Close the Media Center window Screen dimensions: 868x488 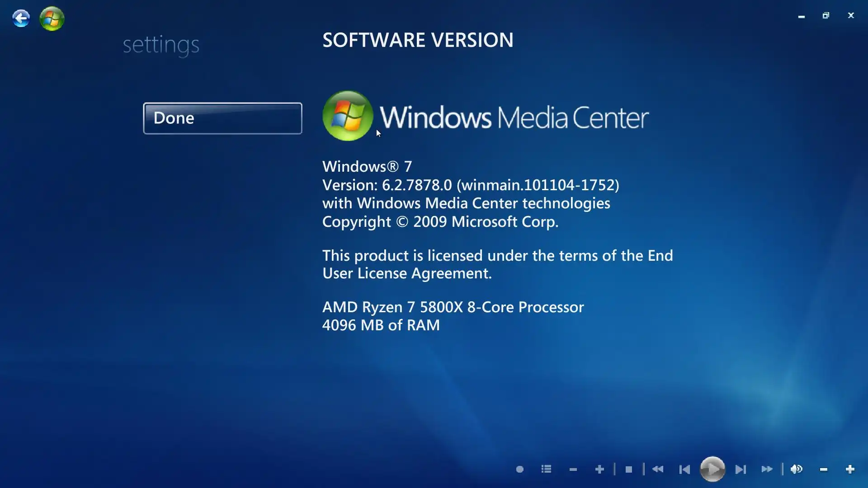tap(851, 15)
